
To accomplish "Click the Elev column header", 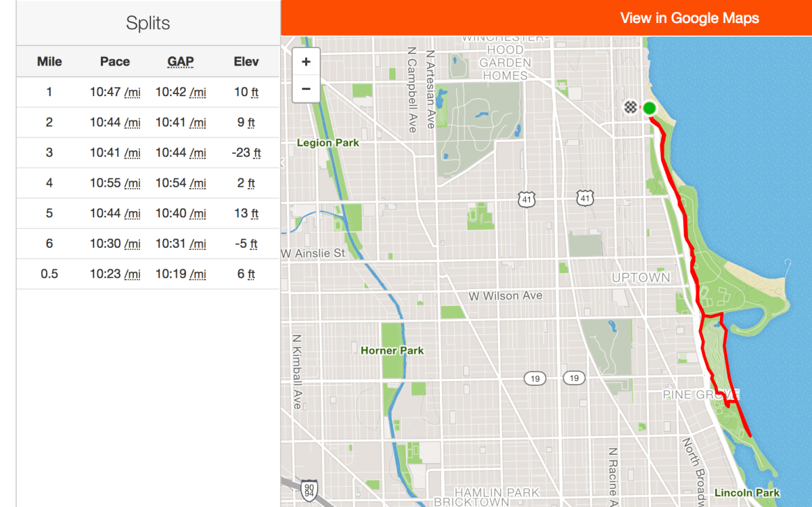I will coord(246,62).
